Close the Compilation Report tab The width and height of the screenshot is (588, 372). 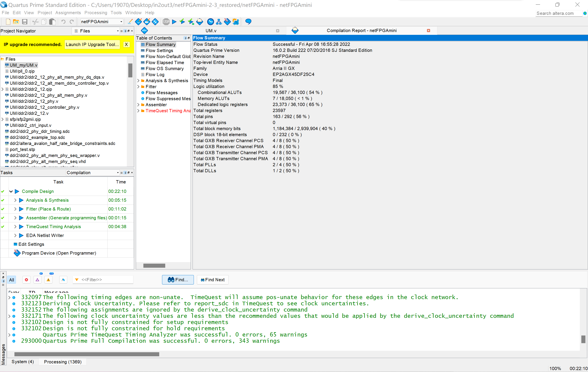tap(428, 31)
